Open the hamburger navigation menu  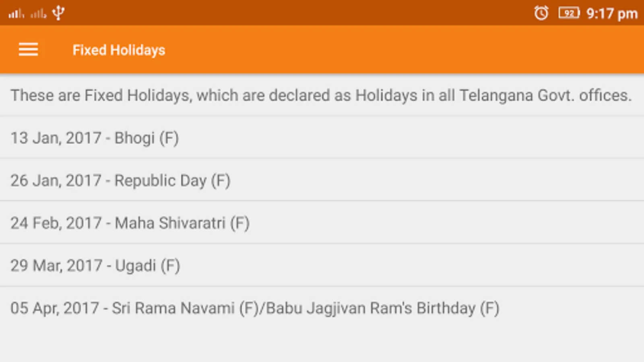pos(28,50)
